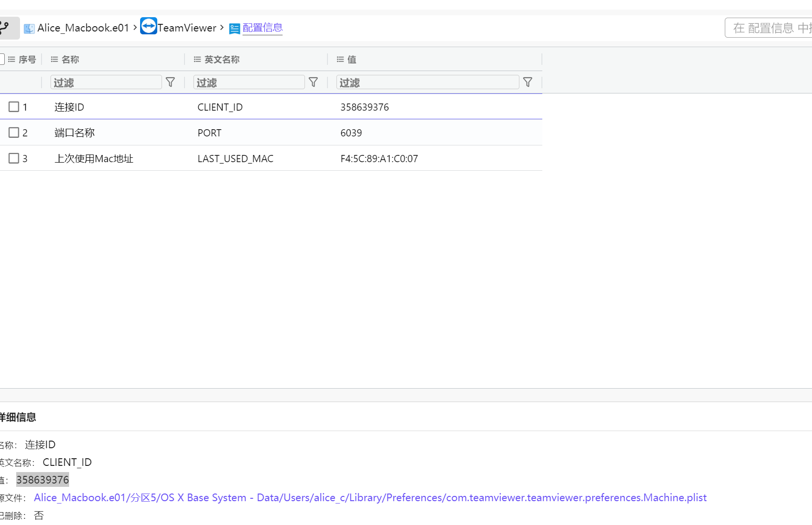
Task: Open the filter funnel on the 值 column
Action: tap(528, 82)
